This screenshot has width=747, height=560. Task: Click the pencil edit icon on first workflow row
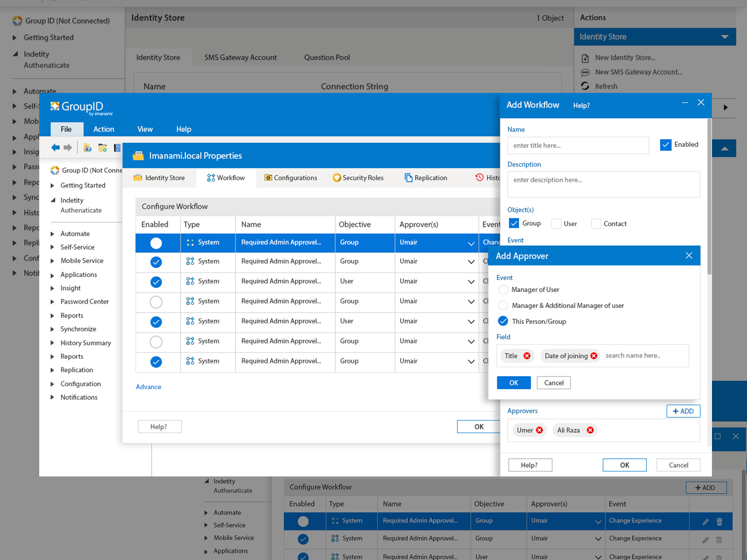coord(705,521)
